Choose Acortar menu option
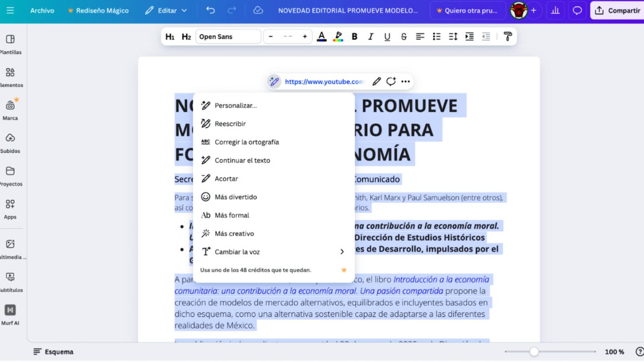 [274, 178]
